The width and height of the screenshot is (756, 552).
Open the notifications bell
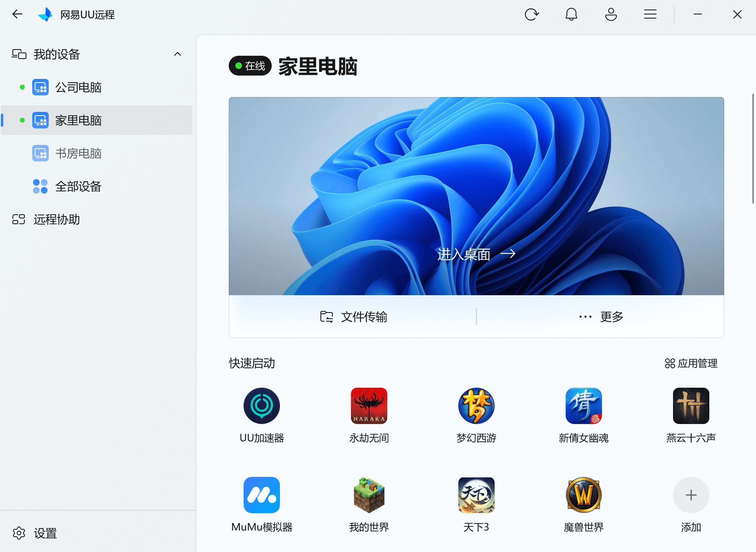click(x=571, y=14)
